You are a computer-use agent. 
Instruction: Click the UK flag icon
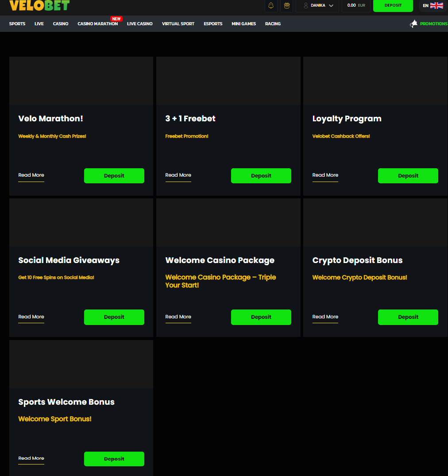click(436, 6)
